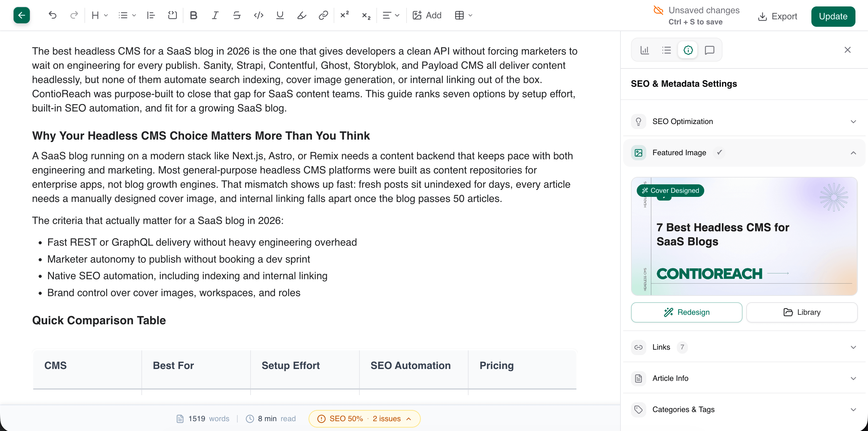The width and height of the screenshot is (868, 431).
Task: Switch to the outline list tab
Action: tap(666, 50)
